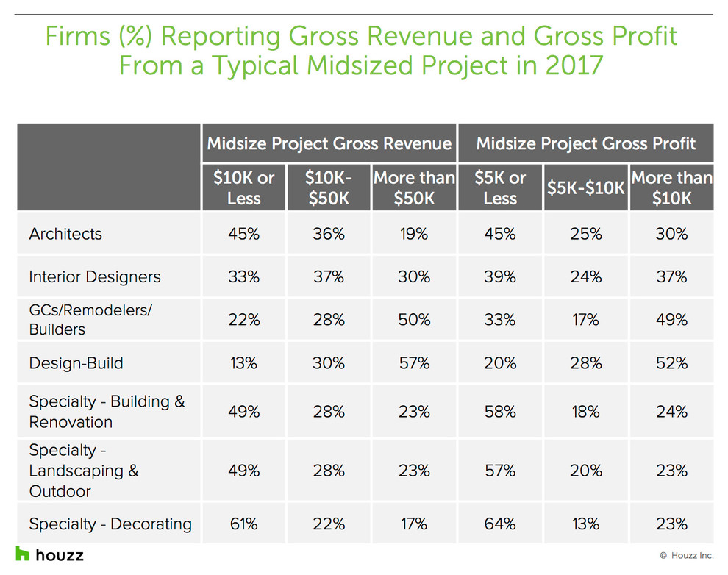Click the "More than $10K" column header

[671, 188]
